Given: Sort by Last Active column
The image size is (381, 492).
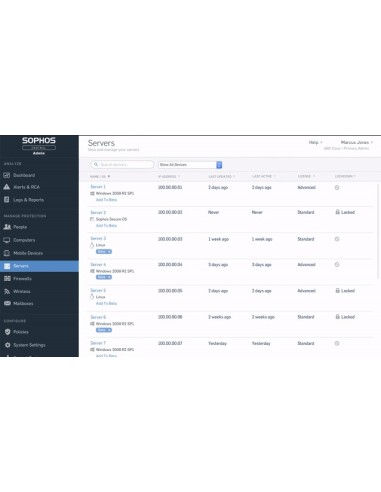Looking at the screenshot, I should (264, 176).
